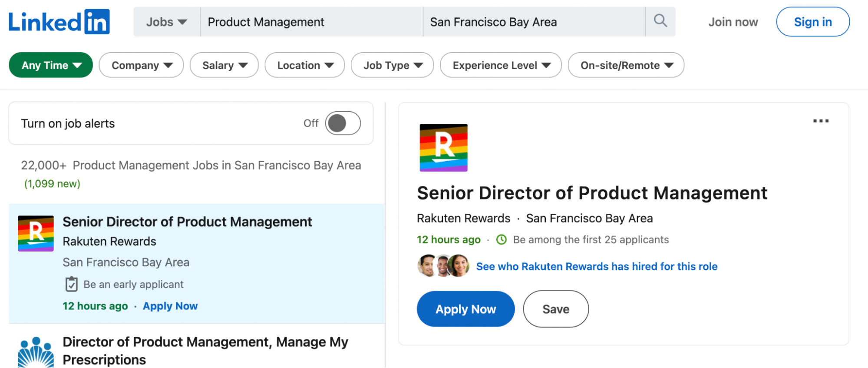Screen dimensions: 868x368
Task: Click '12 hours ago' in the details pane
Action: click(x=449, y=240)
